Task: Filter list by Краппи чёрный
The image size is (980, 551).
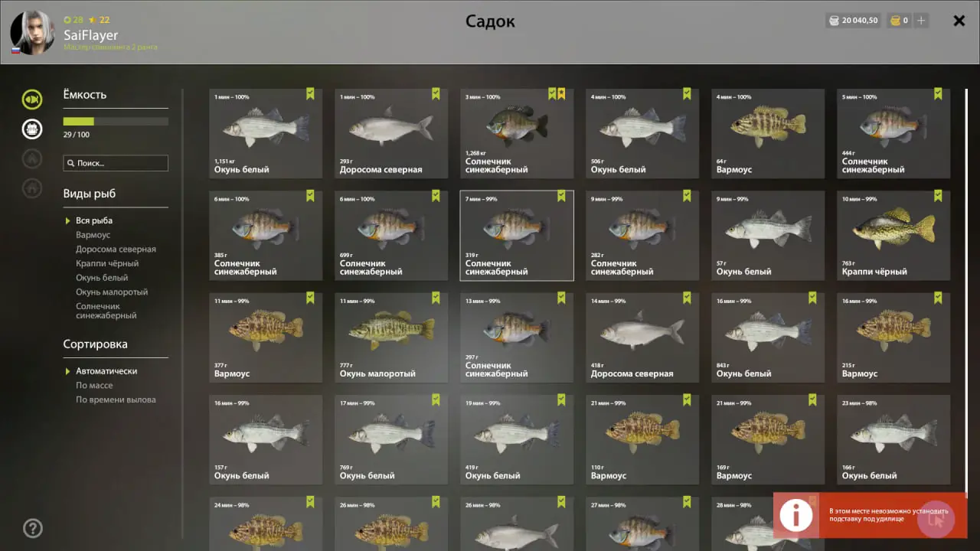Action: tap(107, 263)
